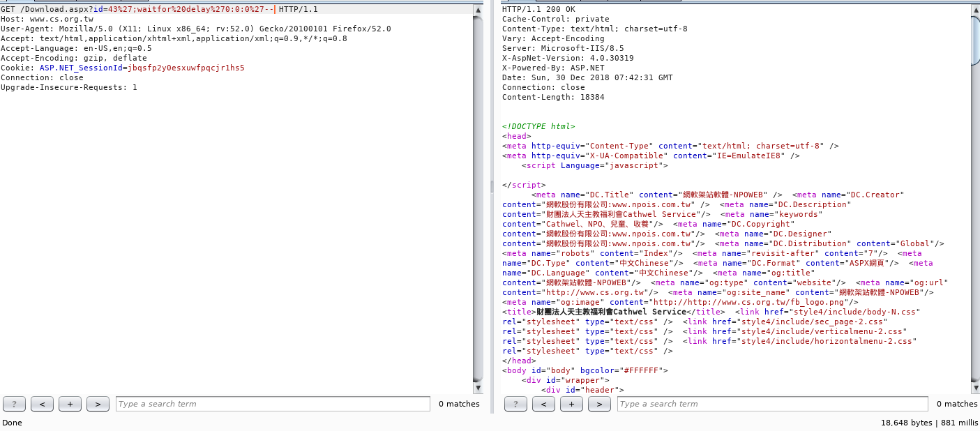Go to next match in response pane
The width and height of the screenshot is (980, 431).
pyautogui.click(x=599, y=404)
